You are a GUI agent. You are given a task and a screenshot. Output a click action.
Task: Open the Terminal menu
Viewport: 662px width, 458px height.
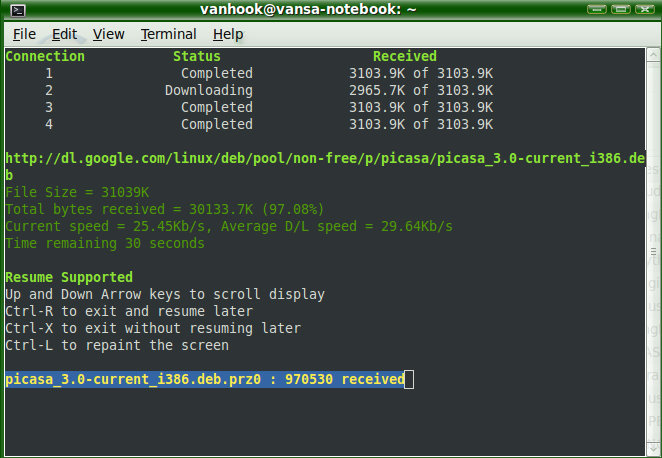168,34
